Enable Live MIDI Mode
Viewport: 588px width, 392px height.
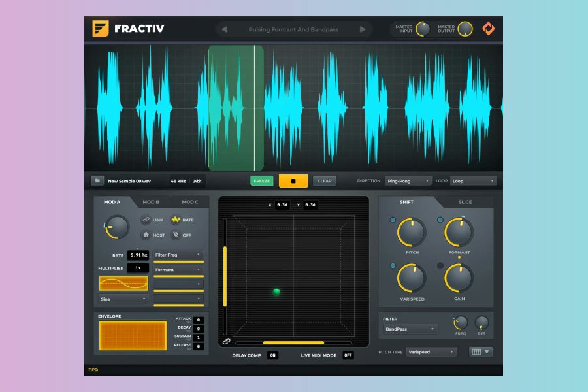point(348,355)
